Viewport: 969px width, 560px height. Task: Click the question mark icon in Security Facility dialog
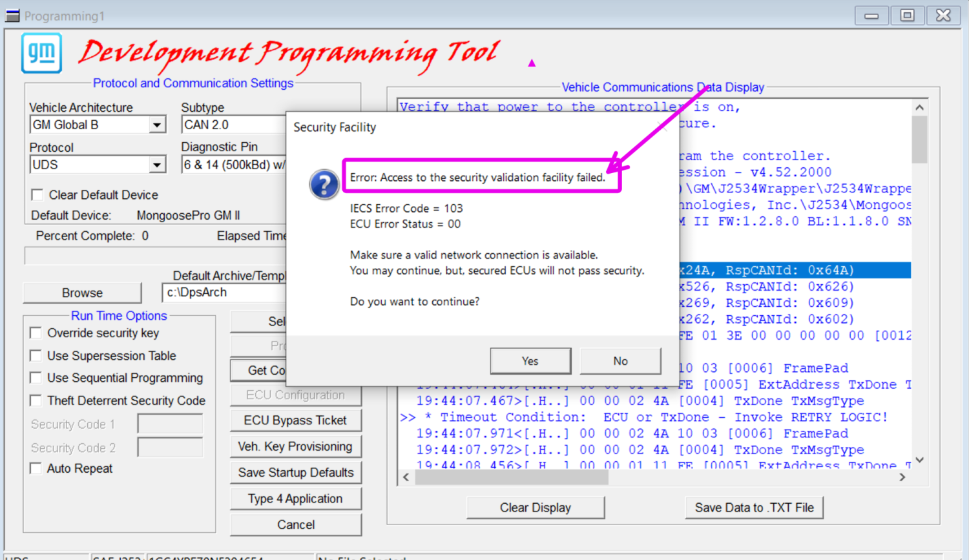(324, 185)
